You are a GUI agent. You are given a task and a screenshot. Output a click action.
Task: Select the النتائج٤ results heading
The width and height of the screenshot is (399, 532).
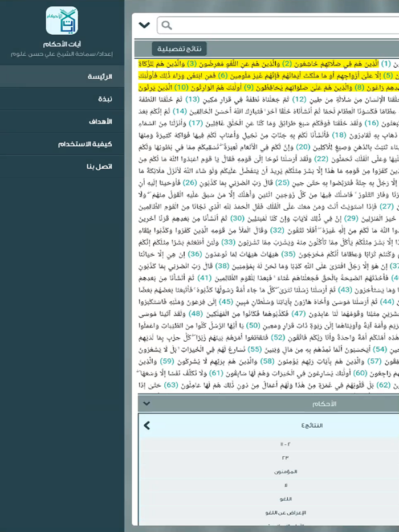(x=312, y=425)
